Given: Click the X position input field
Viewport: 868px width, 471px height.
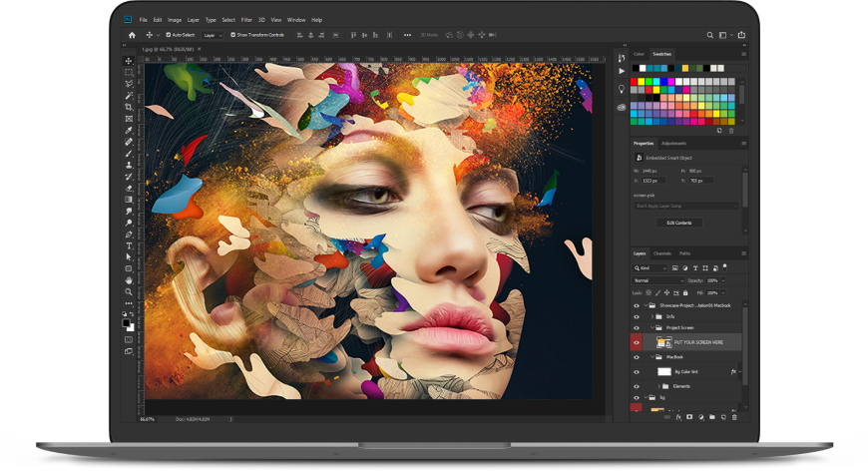Looking at the screenshot, I should (653, 181).
